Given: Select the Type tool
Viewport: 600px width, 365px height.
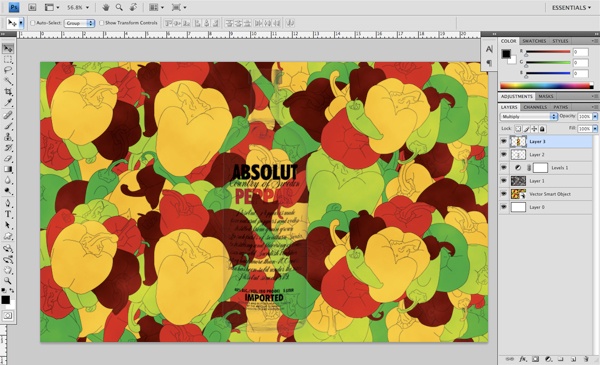Looking at the screenshot, I should click(8, 214).
